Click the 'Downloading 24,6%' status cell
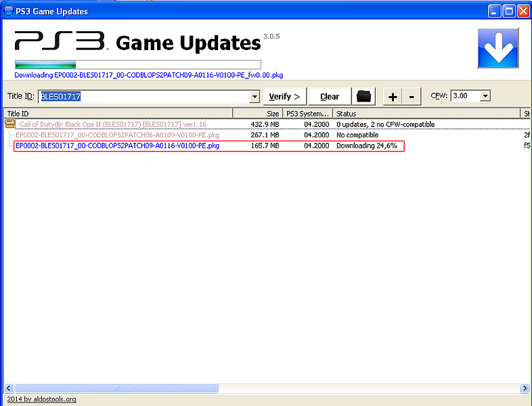 pos(367,146)
